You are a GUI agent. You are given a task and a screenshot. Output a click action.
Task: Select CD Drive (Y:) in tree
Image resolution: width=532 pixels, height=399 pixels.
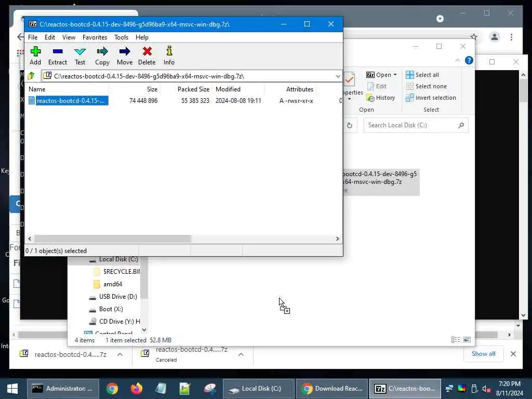114,321
